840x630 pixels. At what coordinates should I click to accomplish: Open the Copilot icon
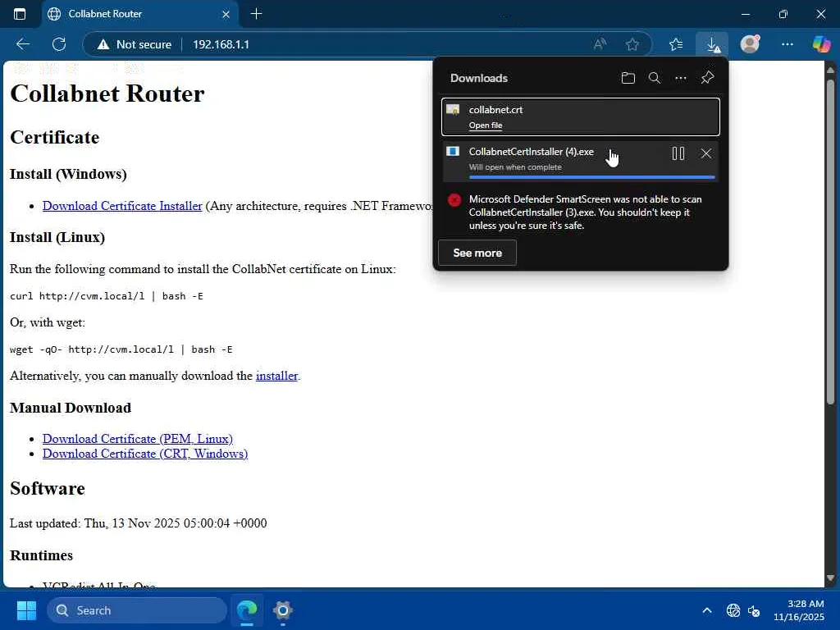[x=821, y=44]
